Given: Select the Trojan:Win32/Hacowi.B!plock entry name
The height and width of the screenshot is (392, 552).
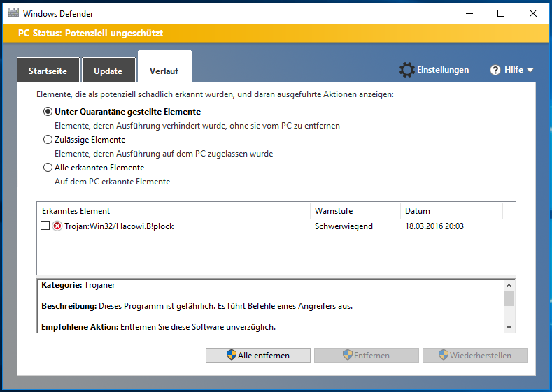Looking at the screenshot, I should pos(119,226).
